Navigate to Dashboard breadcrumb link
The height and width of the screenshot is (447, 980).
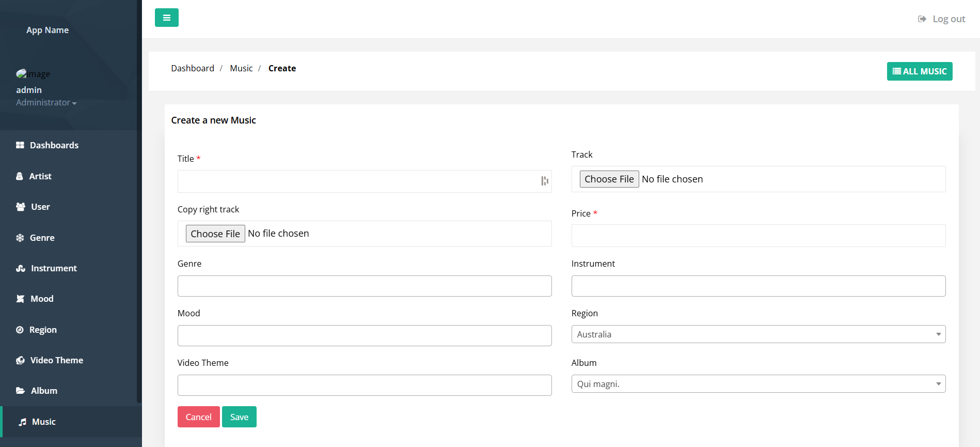point(193,68)
